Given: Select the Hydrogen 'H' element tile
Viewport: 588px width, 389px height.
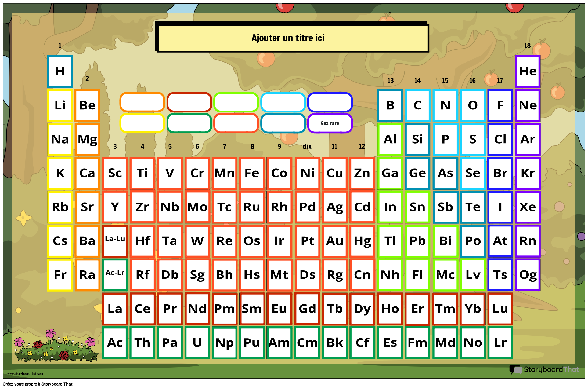Looking at the screenshot, I should click(x=60, y=71).
